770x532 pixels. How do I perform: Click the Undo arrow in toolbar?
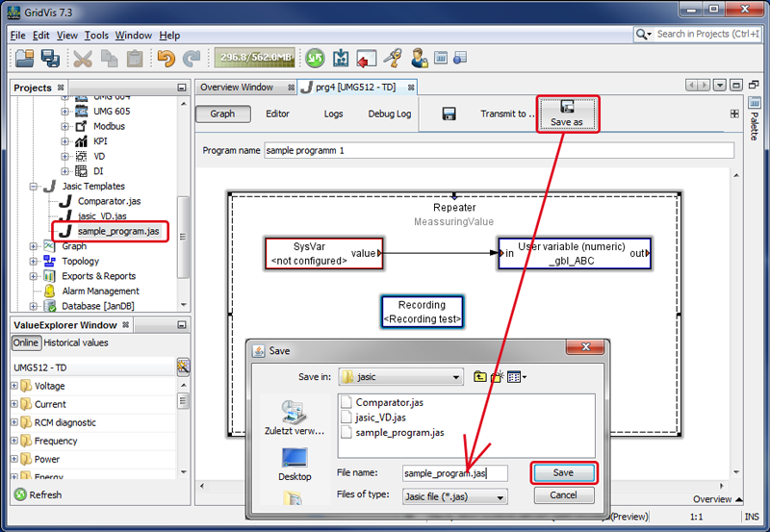click(167, 59)
